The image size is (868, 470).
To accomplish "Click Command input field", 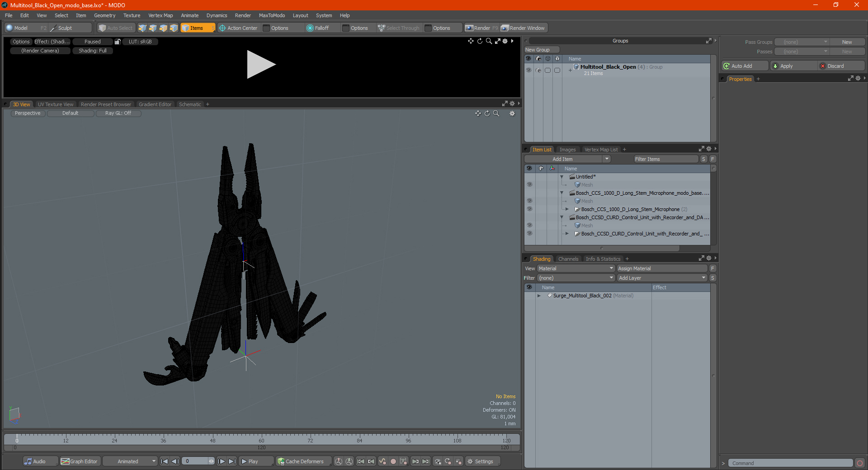I will point(790,463).
